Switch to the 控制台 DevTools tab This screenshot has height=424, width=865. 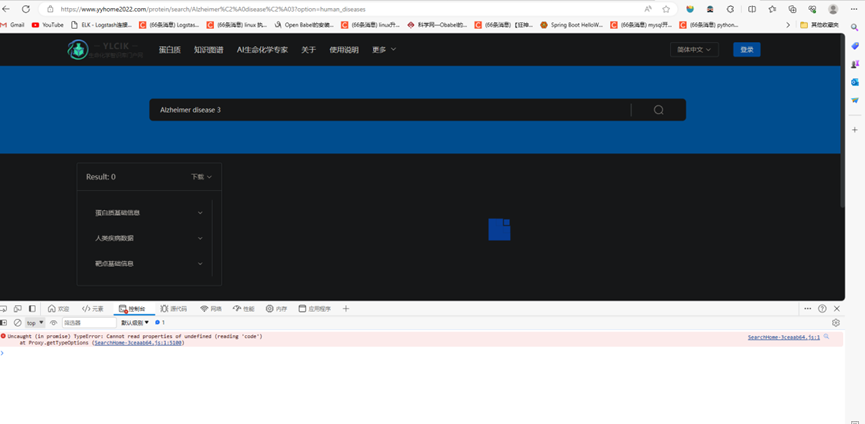tap(133, 309)
